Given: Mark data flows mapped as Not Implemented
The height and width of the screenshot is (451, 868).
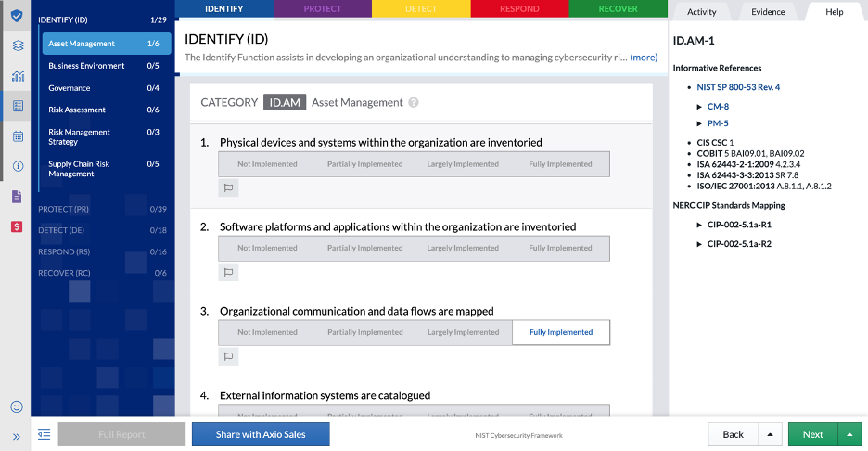Looking at the screenshot, I should pyautogui.click(x=267, y=332).
